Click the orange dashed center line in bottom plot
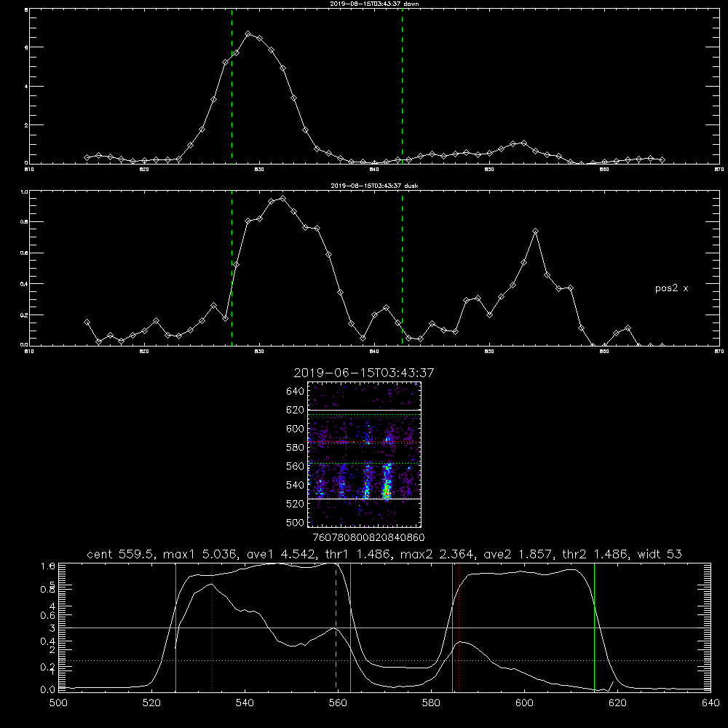 [x=336, y=628]
